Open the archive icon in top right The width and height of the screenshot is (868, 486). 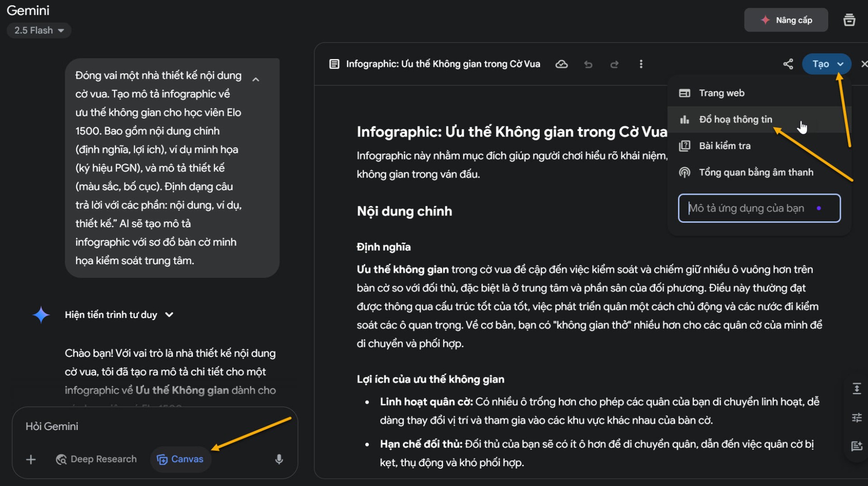849,20
